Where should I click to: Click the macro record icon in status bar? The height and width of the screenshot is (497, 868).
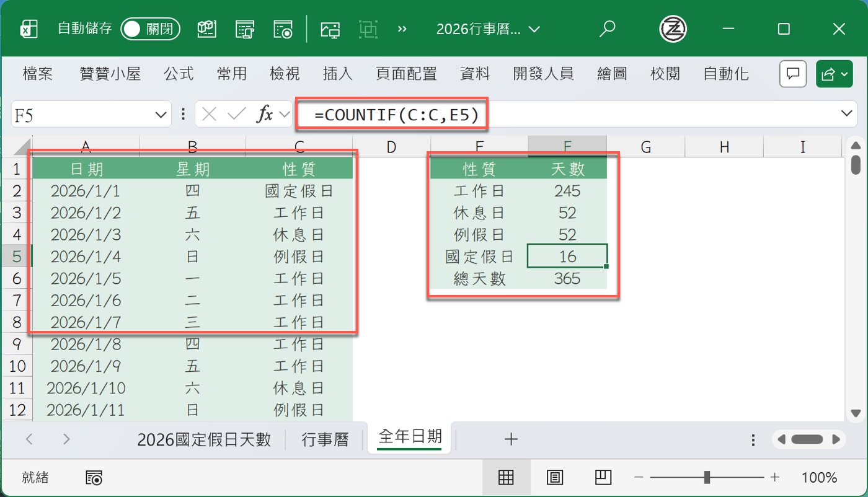click(94, 477)
